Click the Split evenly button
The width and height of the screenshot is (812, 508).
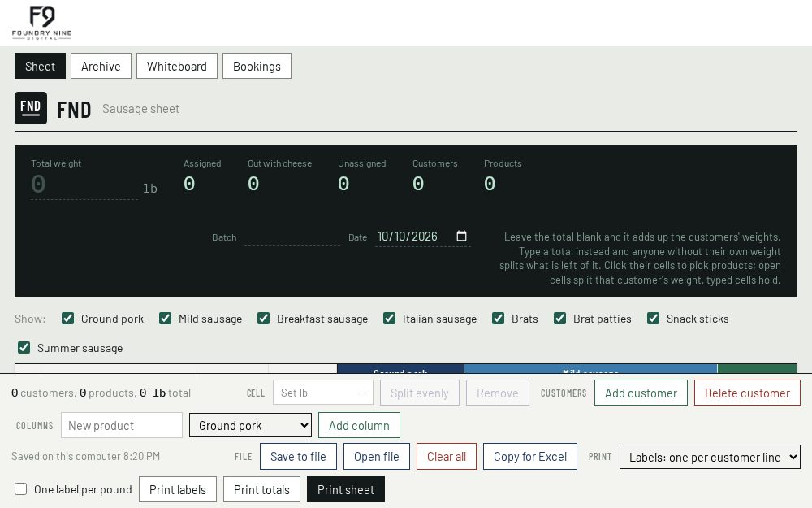420,393
